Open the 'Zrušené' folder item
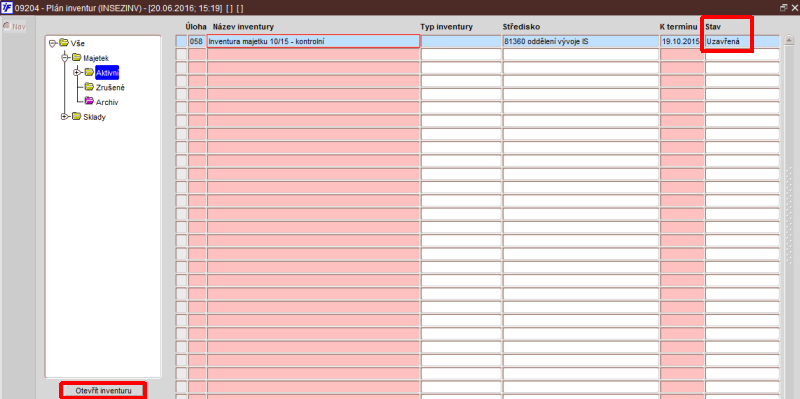The width and height of the screenshot is (800, 399). [x=110, y=87]
